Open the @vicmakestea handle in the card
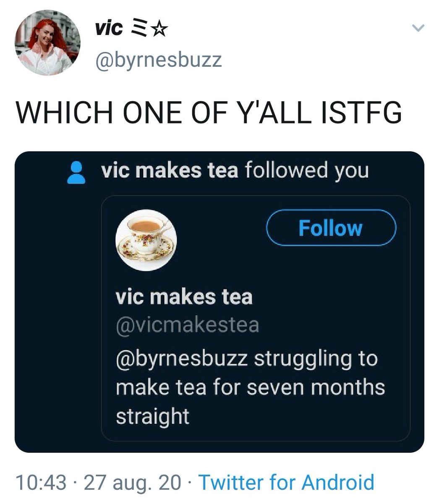The width and height of the screenshot is (439, 504). click(x=187, y=325)
